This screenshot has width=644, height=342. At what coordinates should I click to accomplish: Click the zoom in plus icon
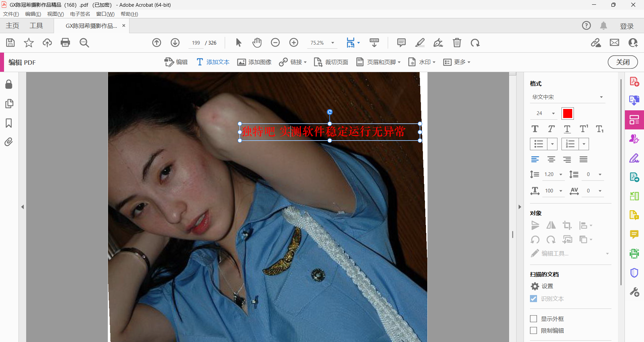coord(294,43)
